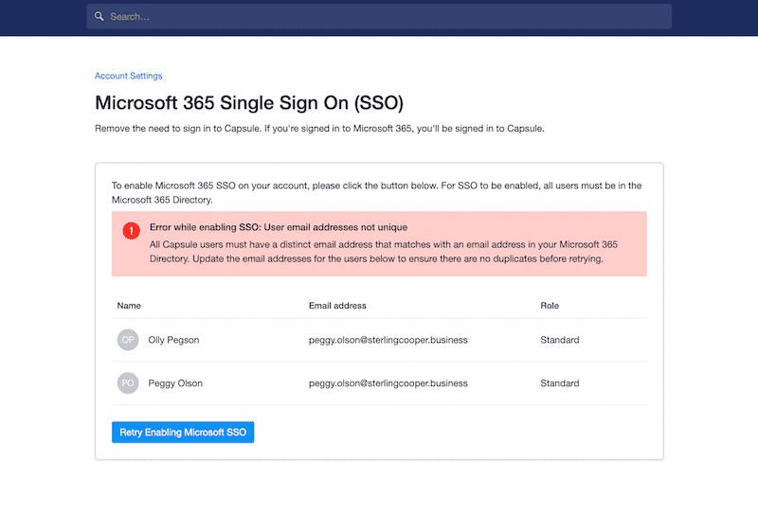
Task: Click the red error exclamation icon
Action: pyautogui.click(x=131, y=231)
